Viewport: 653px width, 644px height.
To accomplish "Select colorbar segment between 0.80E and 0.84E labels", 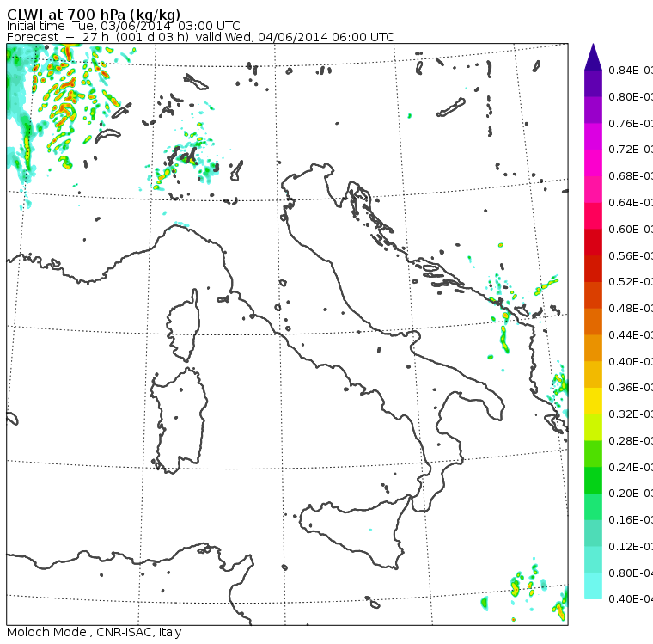I will coord(593,83).
